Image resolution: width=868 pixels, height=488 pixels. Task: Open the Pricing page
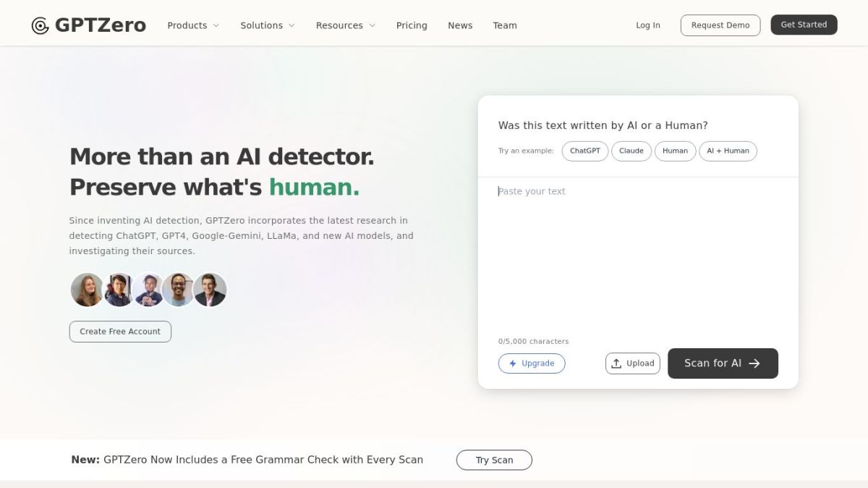412,25
